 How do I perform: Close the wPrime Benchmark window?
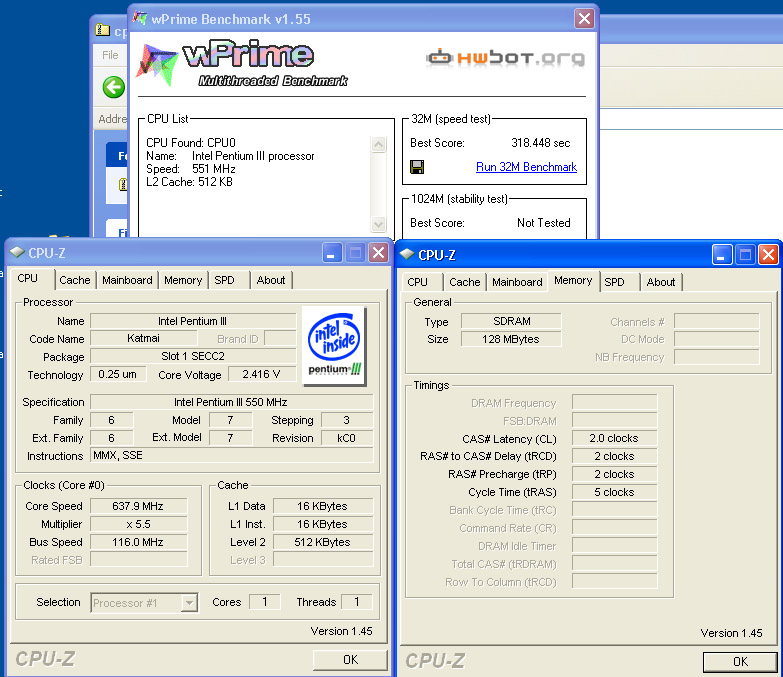click(x=584, y=19)
